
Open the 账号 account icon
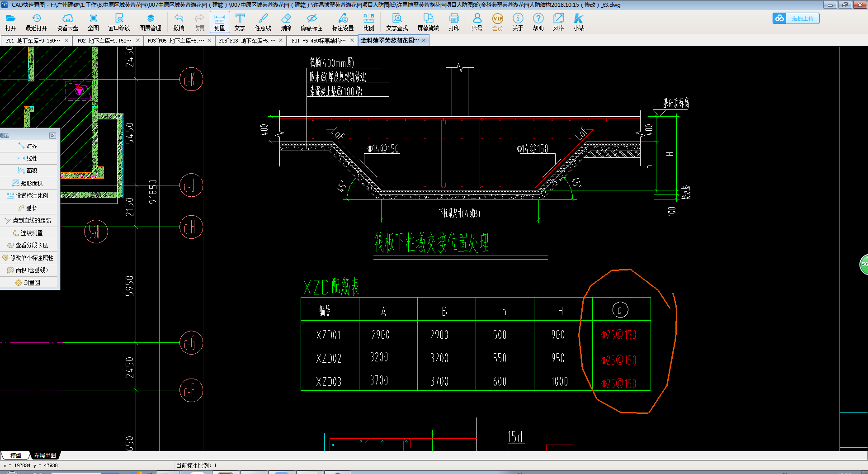pyautogui.click(x=477, y=22)
